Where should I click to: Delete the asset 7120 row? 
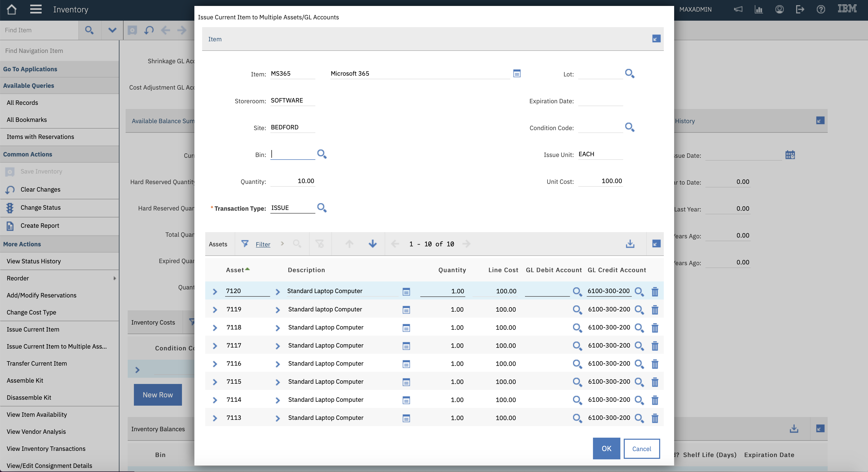(655, 292)
